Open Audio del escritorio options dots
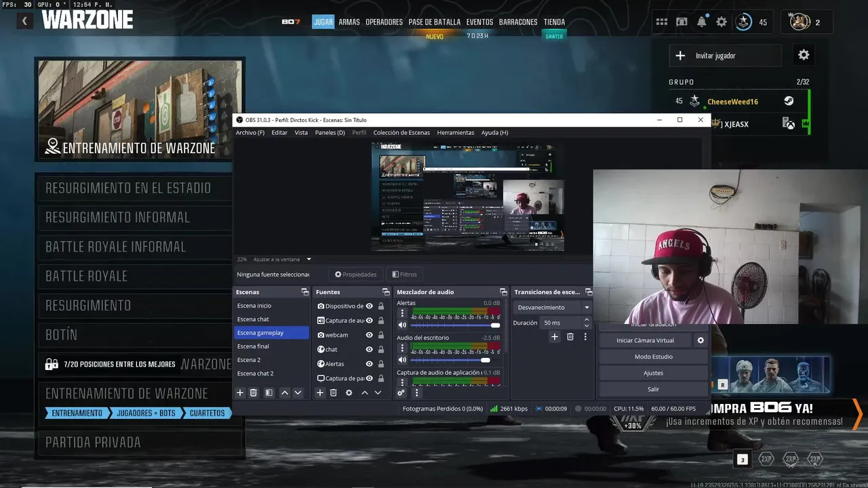This screenshot has width=868, height=488. point(402,348)
